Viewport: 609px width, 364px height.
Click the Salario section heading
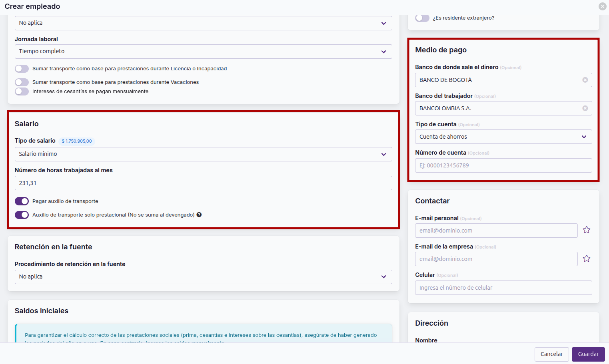[x=27, y=124]
